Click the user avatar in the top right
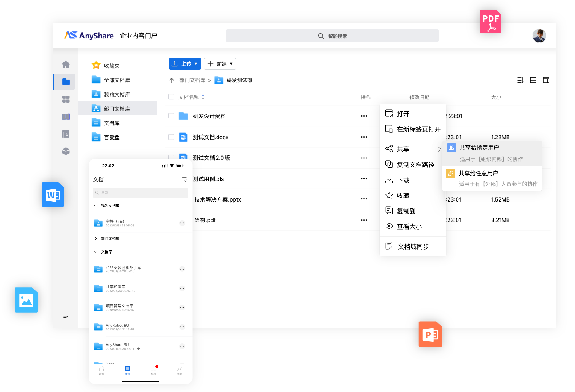575x392 pixels. click(x=539, y=36)
